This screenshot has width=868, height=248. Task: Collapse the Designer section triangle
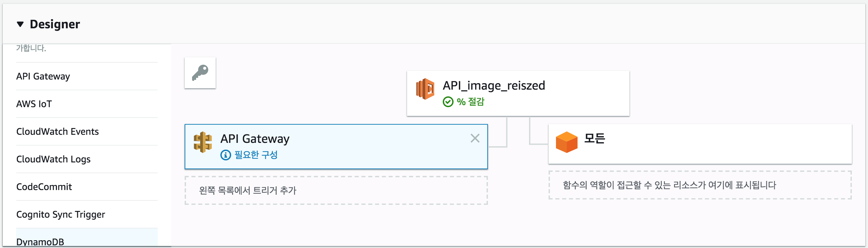pos(20,24)
